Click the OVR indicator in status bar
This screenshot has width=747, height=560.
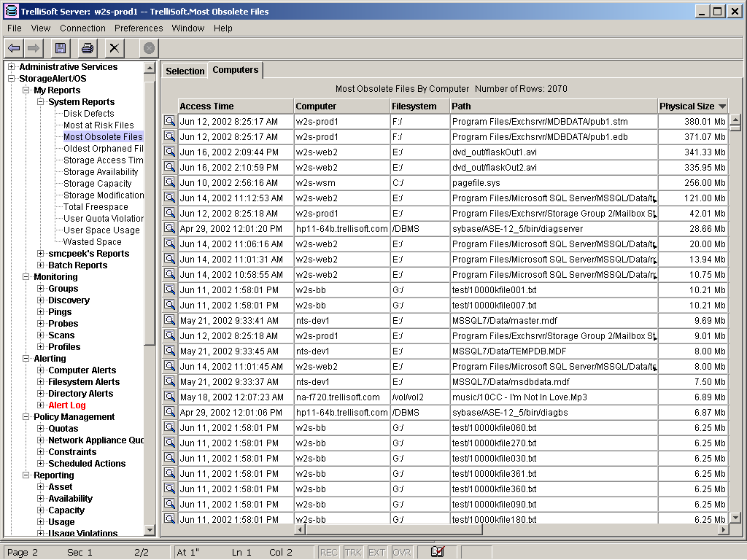pos(402,553)
